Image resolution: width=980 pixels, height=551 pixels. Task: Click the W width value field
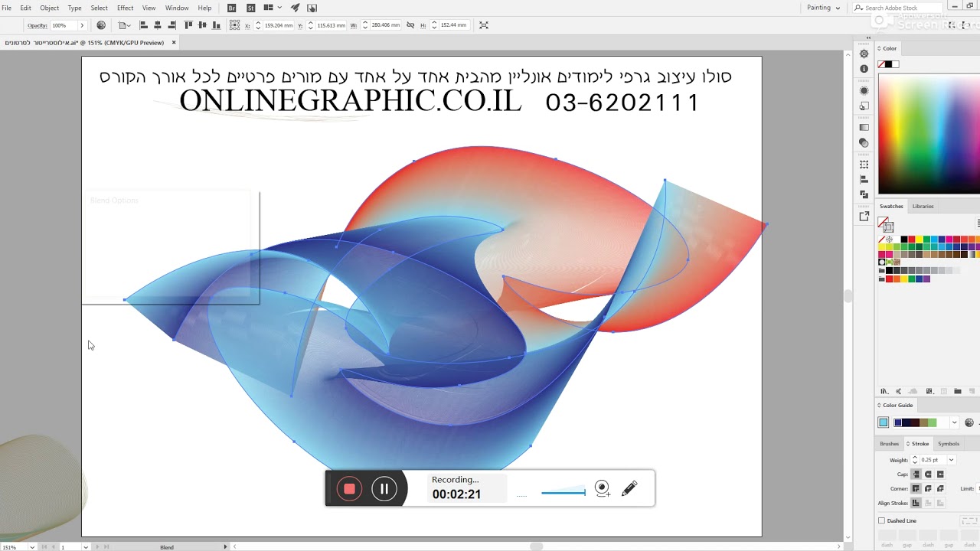click(x=384, y=25)
